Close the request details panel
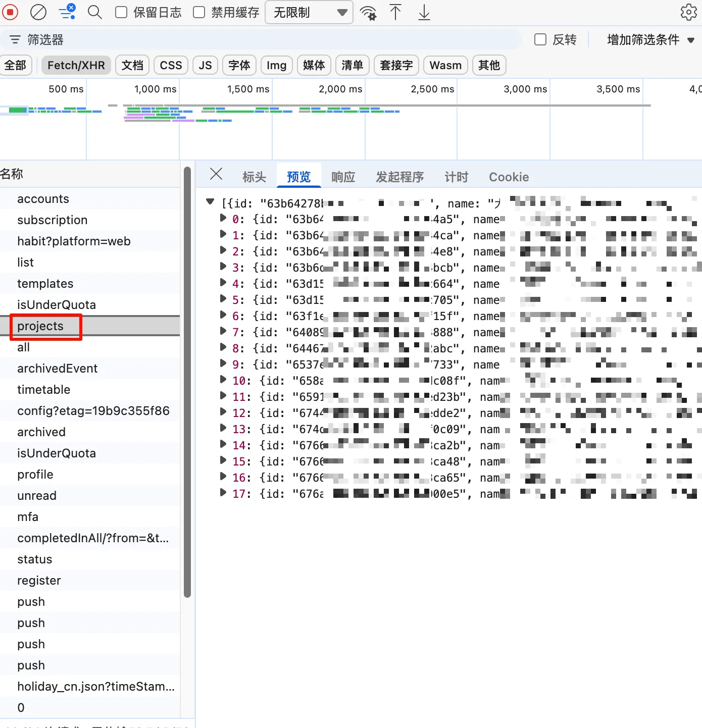702x728 pixels. 216,174
